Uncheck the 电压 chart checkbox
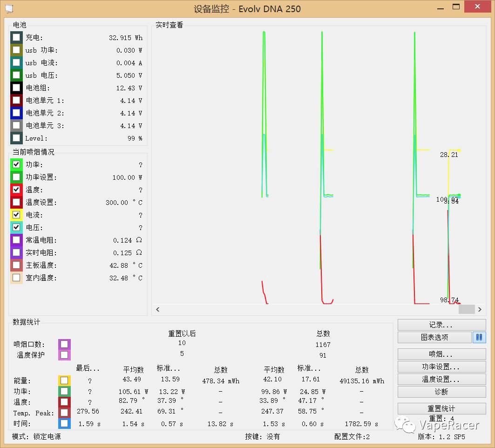495x448 pixels. (16, 227)
